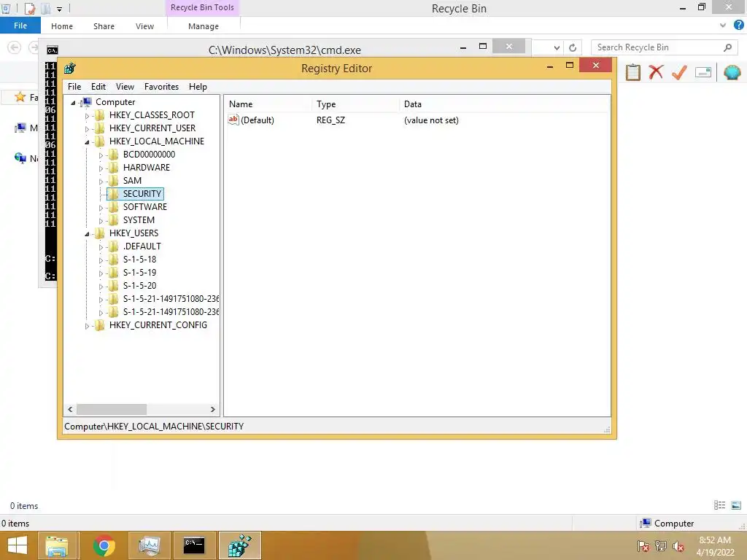The height and width of the screenshot is (560, 747).
Task: Click the rename toolbar icon beside the checkmark
Action: [703, 72]
